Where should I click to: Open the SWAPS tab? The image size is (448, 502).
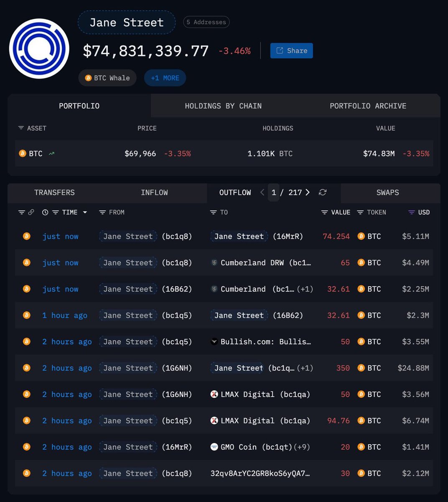pyautogui.click(x=387, y=192)
